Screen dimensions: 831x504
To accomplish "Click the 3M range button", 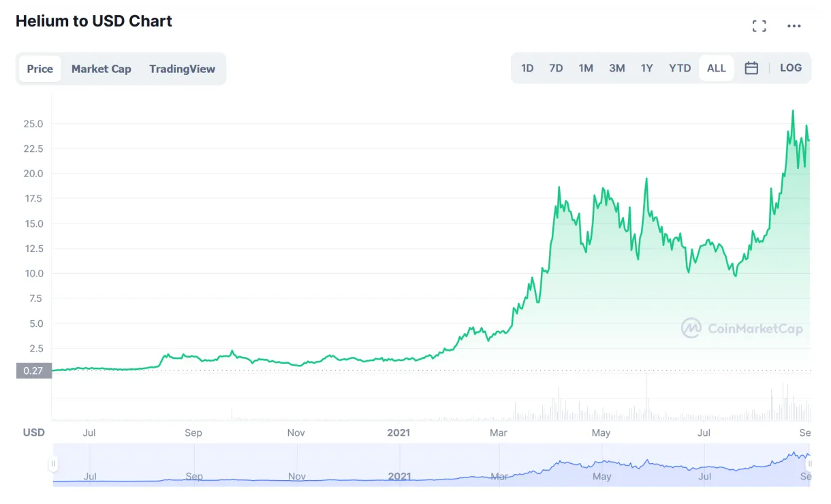I will click(x=616, y=68).
